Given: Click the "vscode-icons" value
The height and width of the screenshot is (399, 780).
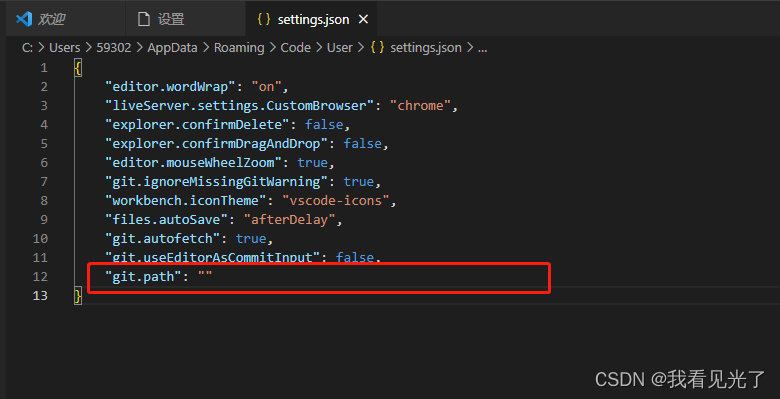Looking at the screenshot, I should coord(336,201).
